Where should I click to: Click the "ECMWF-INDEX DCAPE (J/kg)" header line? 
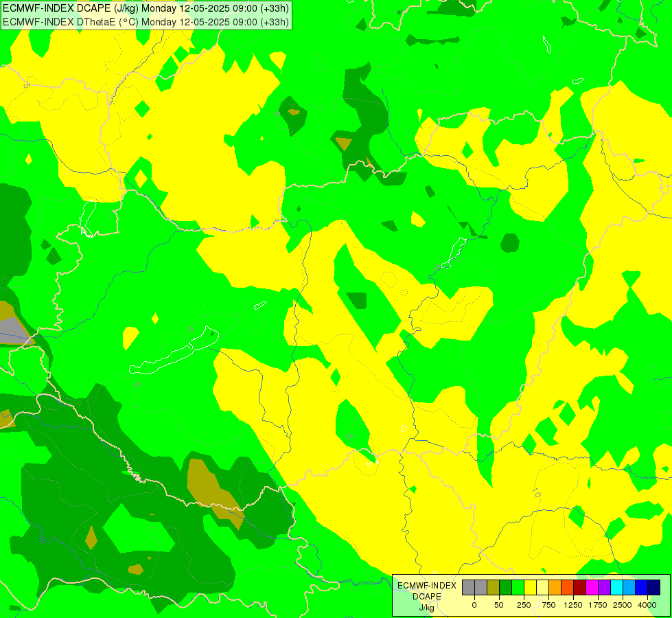146,8
